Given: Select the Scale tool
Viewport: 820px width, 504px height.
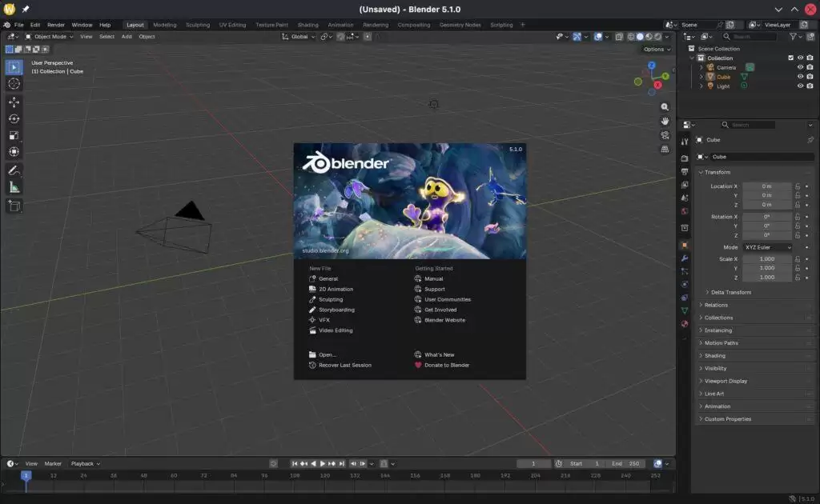Looking at the screenshot, I should pyautogui.click(x=14, y=135).
